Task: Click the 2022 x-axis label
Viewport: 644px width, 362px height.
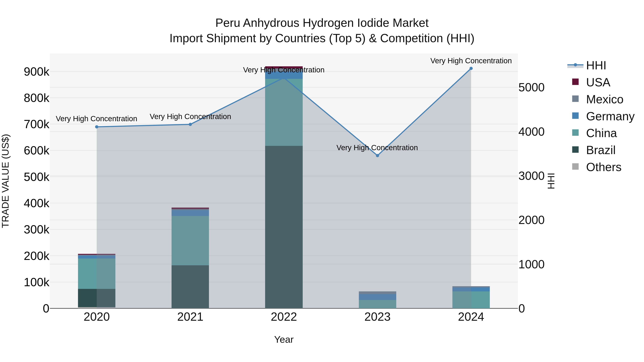Action: coord(284,317)
